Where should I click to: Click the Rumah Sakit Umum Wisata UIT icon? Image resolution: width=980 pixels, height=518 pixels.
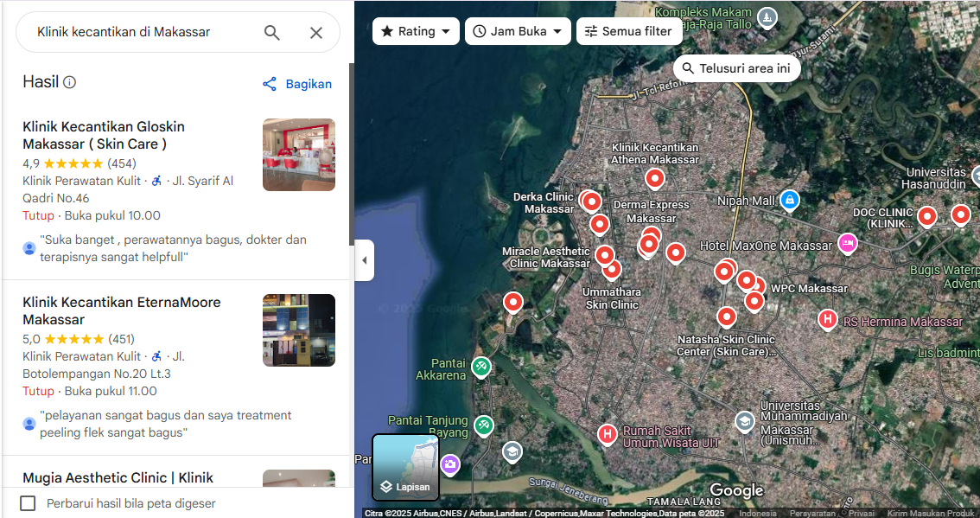(607, 434)
